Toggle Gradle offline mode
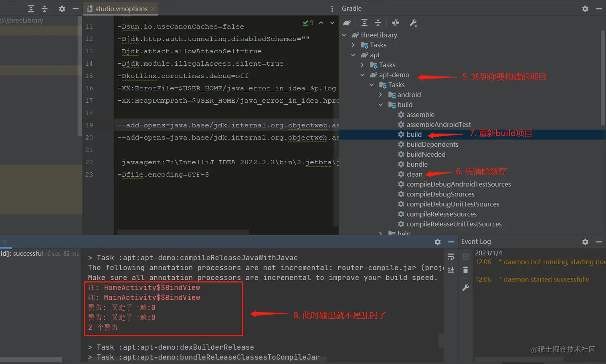This screenshot has width=606, height=364. [396, 23]
